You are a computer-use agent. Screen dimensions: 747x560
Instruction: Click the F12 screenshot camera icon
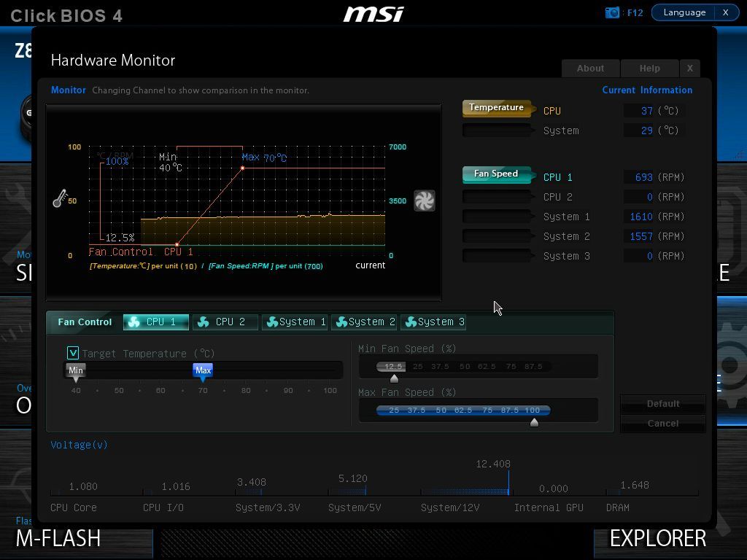612,12
